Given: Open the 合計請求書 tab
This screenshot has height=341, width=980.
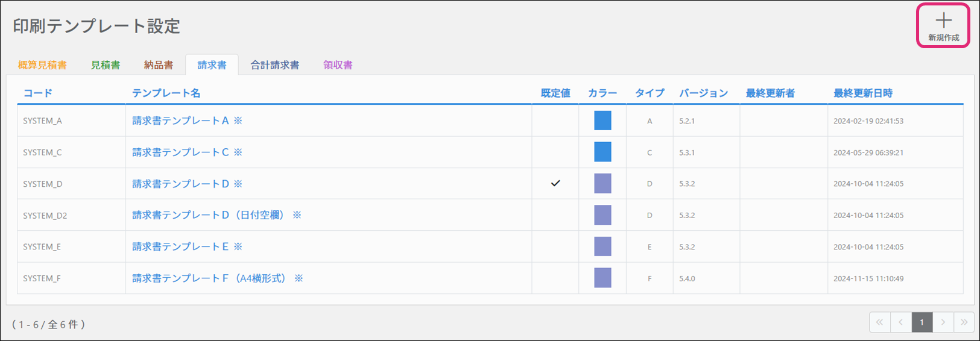Looking at the screenshot, I should (275, 65).
